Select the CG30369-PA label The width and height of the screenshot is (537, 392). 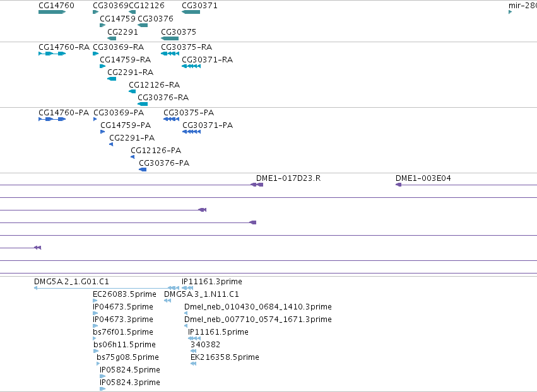[119, 113]
